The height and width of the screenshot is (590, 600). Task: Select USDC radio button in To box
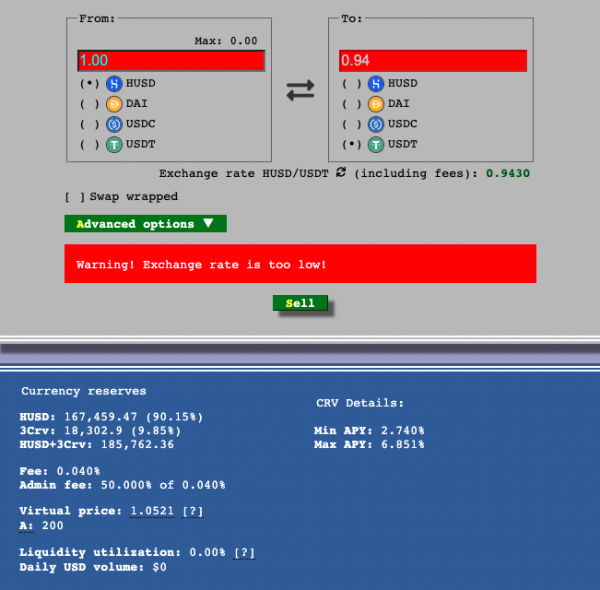[x=351, y=124]
